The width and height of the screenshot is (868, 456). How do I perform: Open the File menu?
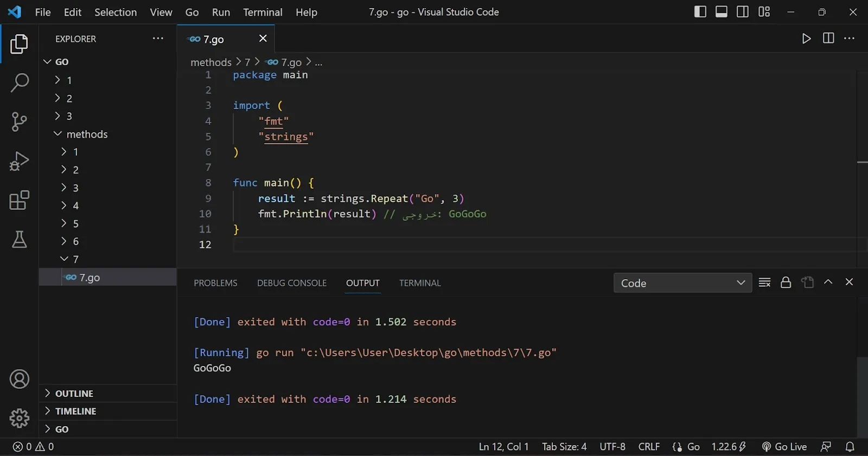tap(43, 12)
